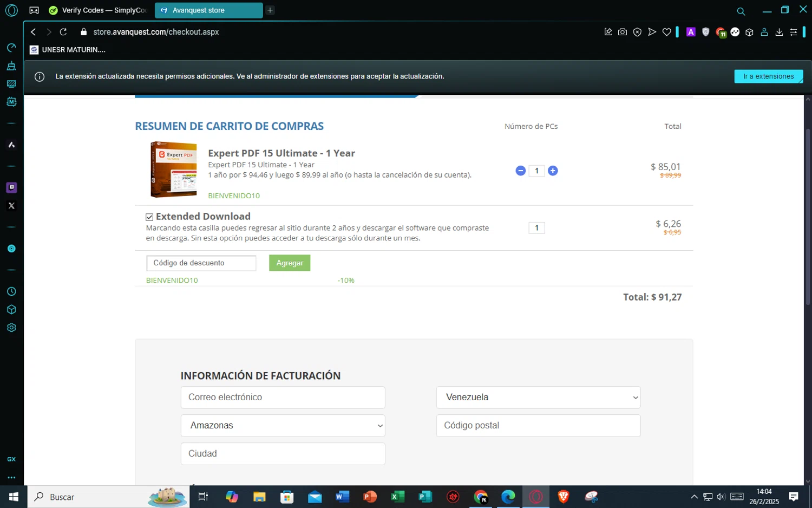Click the Correo electrónico field
The height and width of the screenshot is (508, 812).
[283, 397]
